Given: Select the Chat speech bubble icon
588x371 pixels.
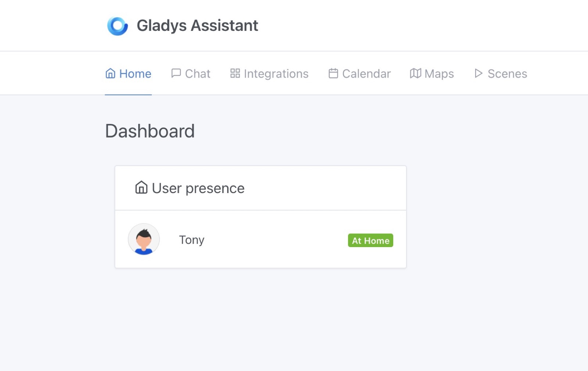Looking at the screenshot, I should [x=176, y=73].
